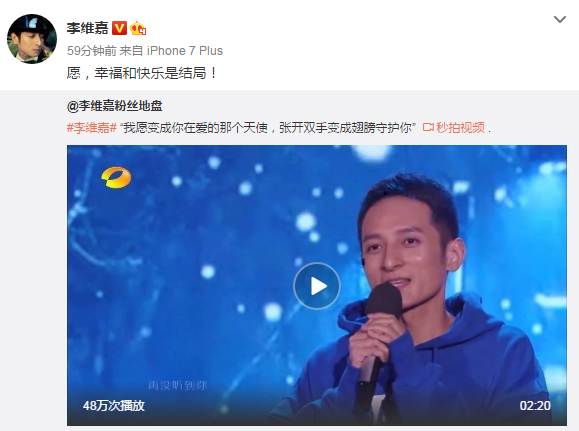Click the iPhone 7 Plus source link
579x431 pixels.
pyautogui.click(x=185, y=51)
